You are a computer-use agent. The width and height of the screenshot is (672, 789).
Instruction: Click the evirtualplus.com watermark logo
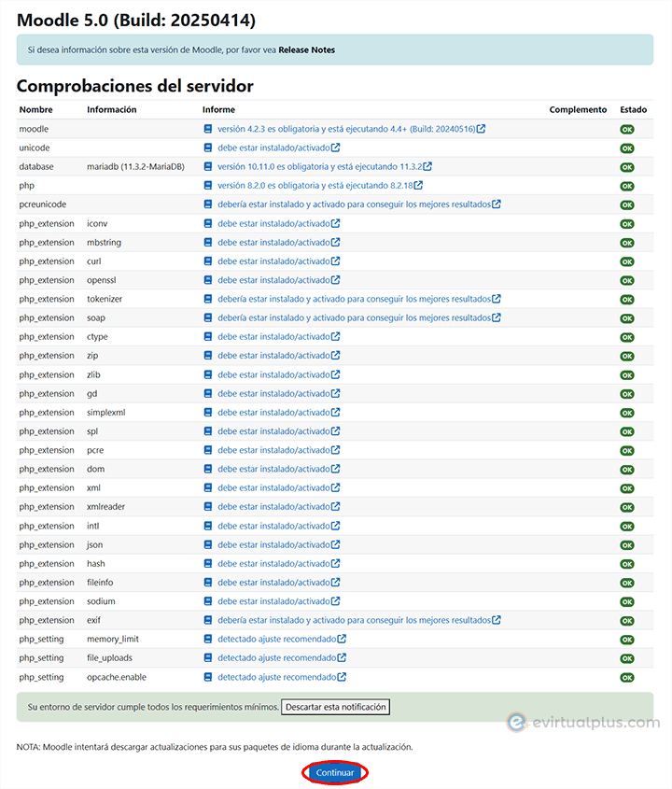point(582,722)
